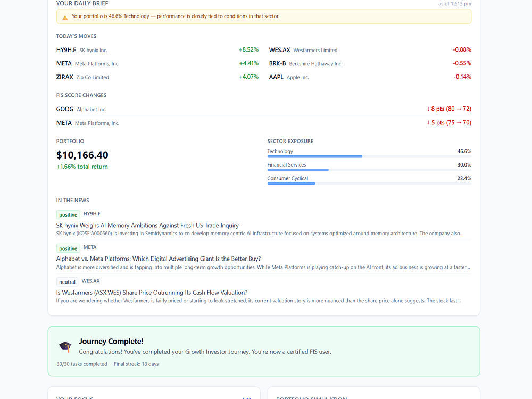Open the WES.AX Wesfarmers Limited row
The image size is (532, 399).
370,50
